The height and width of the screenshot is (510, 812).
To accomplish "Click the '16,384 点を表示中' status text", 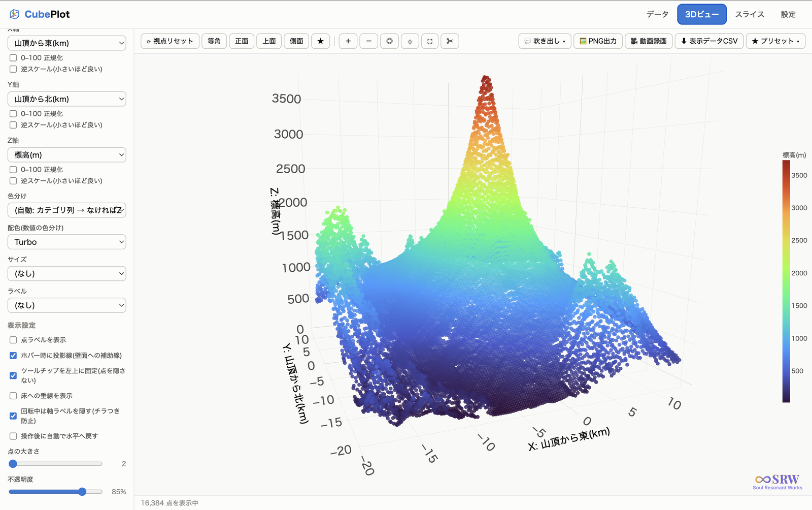I will 170,503.
